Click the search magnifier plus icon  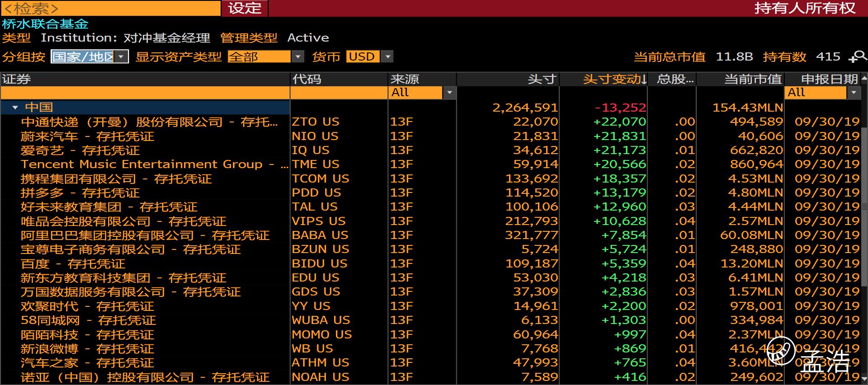click(858, 56)
